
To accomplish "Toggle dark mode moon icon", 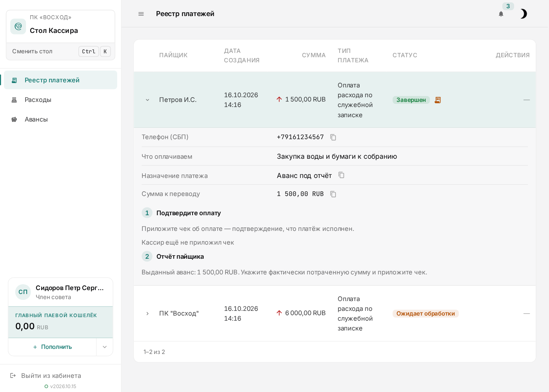I will [523, 14].
